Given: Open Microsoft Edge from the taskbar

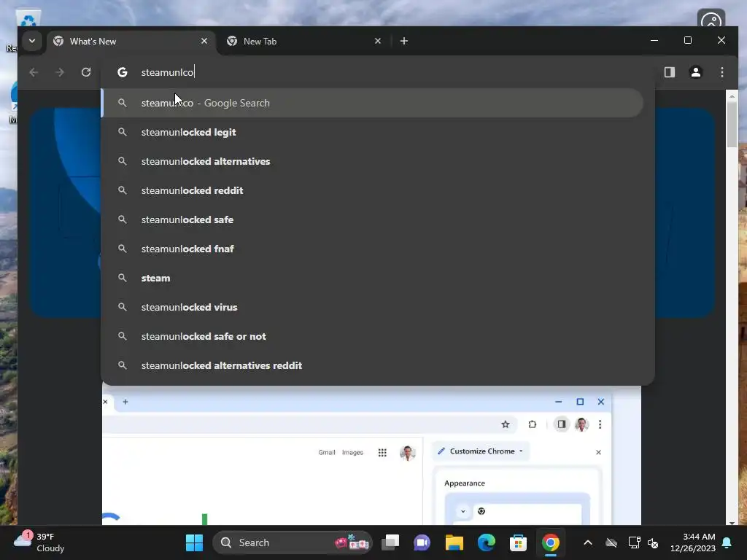Looking at the screenshot, I should pos(487,542).
